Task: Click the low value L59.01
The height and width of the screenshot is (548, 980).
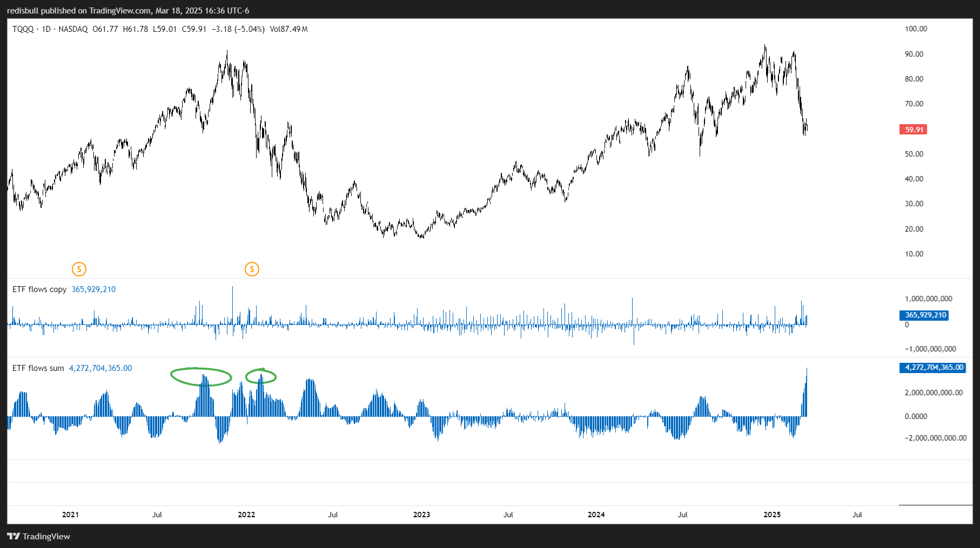Action: point(165,29)
